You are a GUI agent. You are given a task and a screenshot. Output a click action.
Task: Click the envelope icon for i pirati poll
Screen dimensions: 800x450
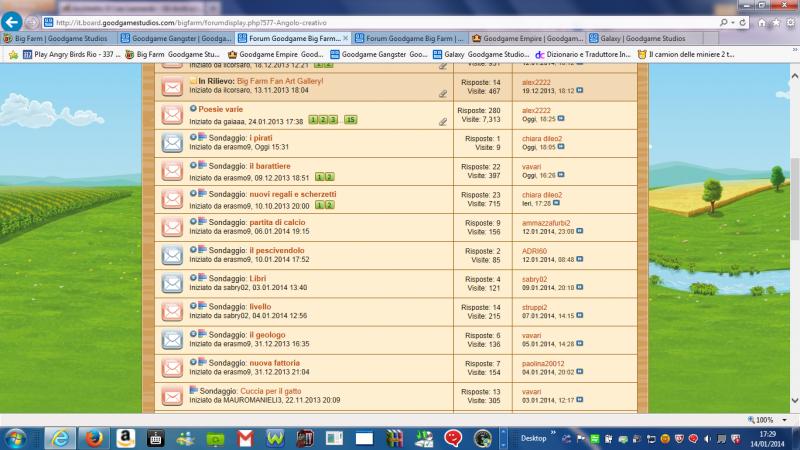tap(172, 143)
